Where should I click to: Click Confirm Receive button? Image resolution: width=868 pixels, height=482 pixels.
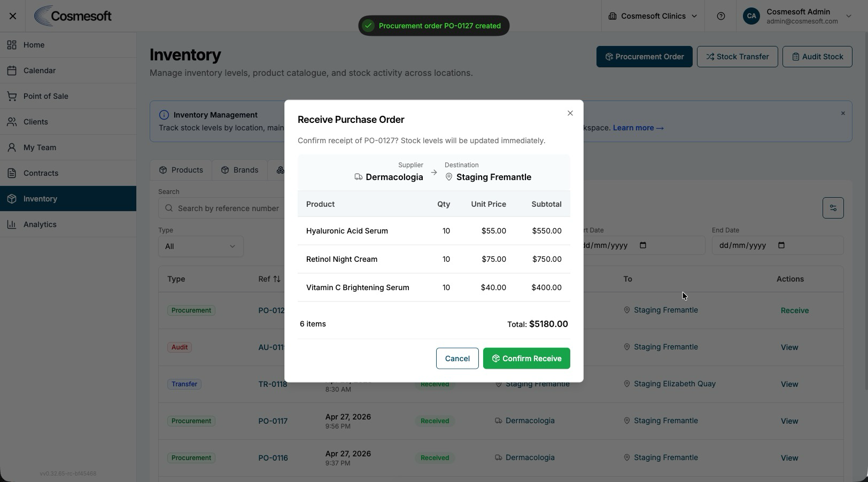(x=526, y=359)
